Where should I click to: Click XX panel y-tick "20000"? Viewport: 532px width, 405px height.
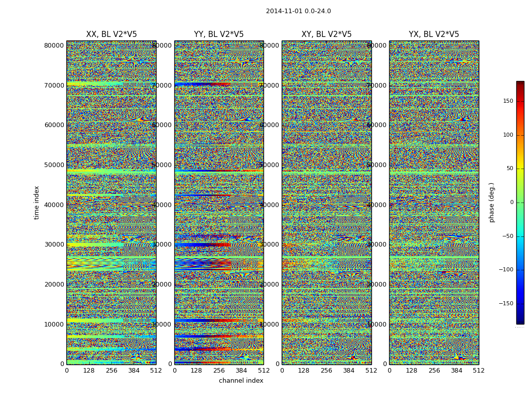tap(54, 285)
